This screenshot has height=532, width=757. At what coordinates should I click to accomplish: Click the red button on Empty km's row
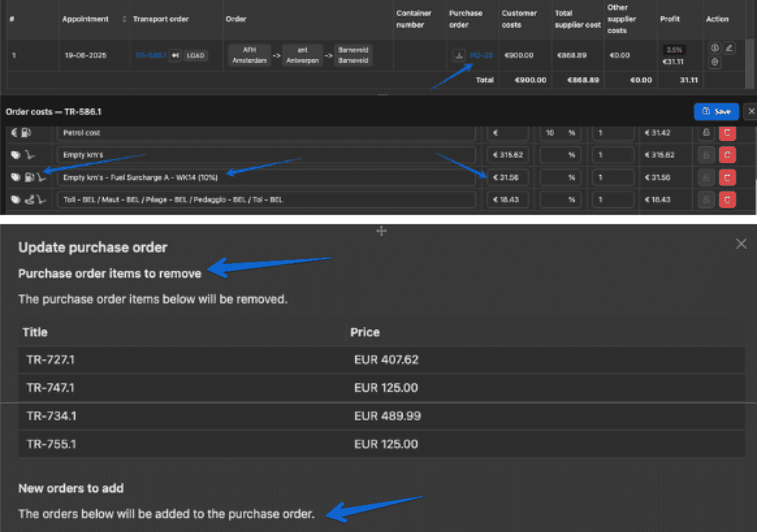coord(727,155)
